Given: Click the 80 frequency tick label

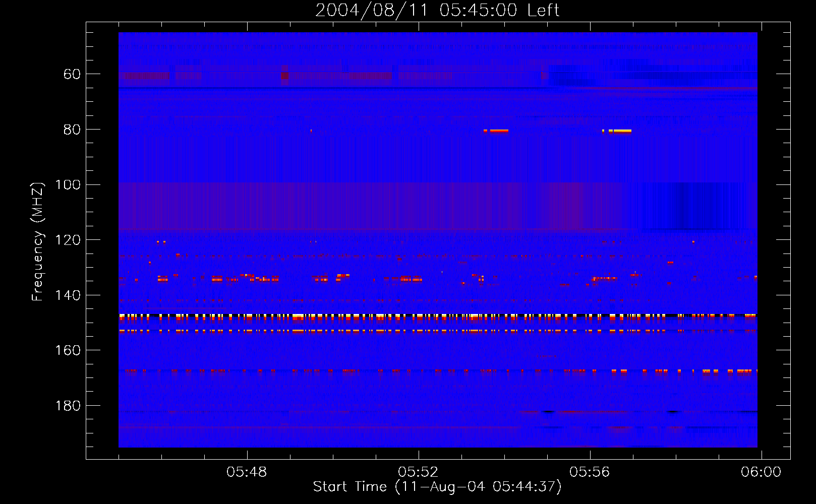Looking at the screenshot, I should 72,130.
